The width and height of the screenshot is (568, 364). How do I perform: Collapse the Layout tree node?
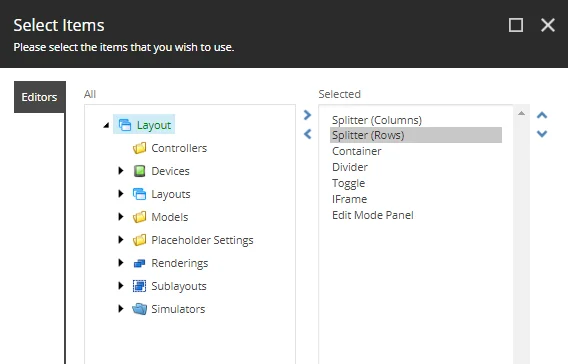click(x=106, y=125)
